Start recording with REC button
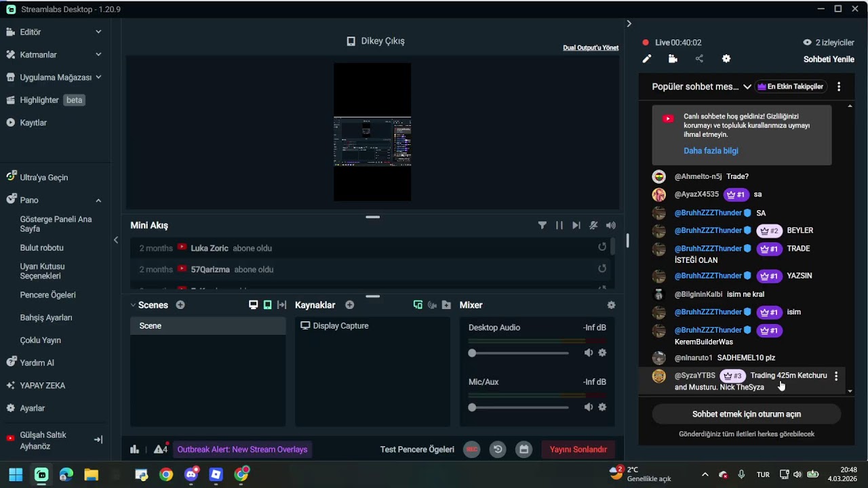 472,449
